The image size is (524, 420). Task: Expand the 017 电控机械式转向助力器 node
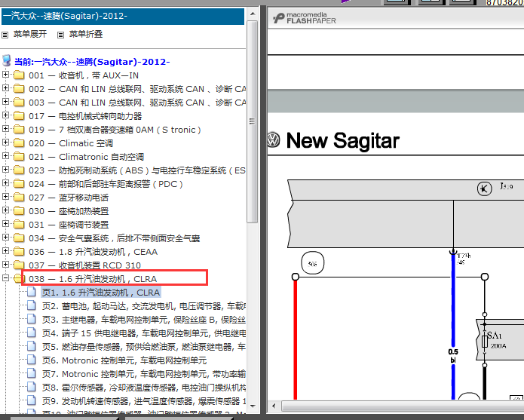point(5,115)
